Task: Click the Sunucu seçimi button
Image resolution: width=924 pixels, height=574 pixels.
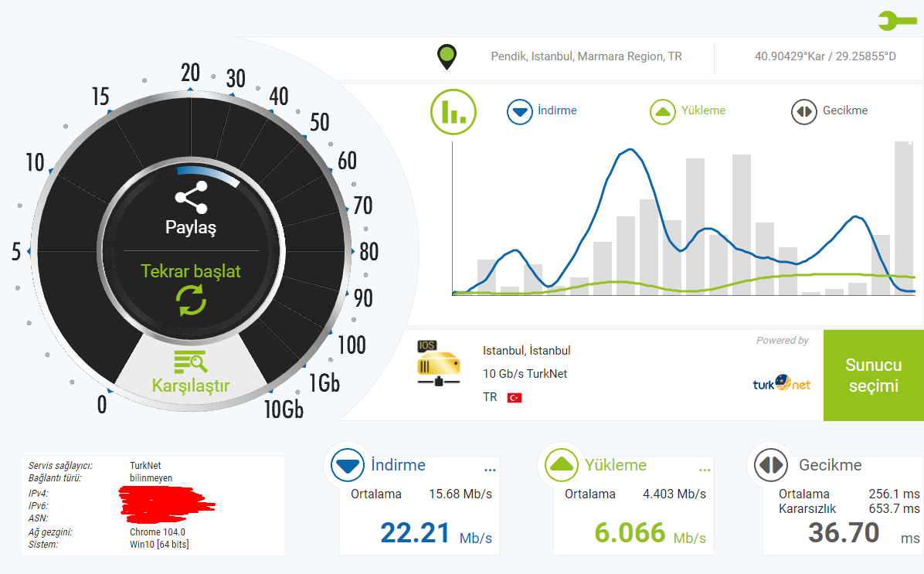Action: pos(873,375)
